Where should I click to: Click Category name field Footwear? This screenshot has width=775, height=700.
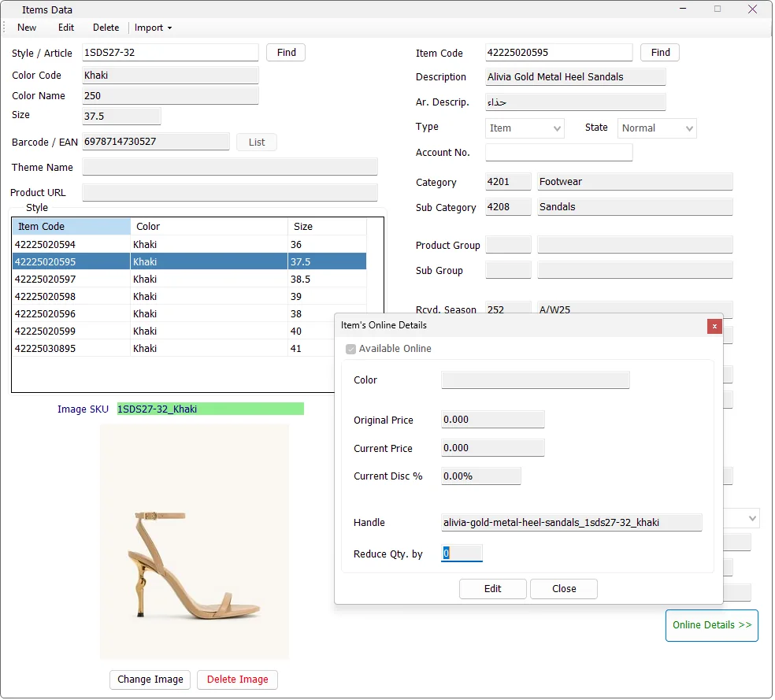636,182
